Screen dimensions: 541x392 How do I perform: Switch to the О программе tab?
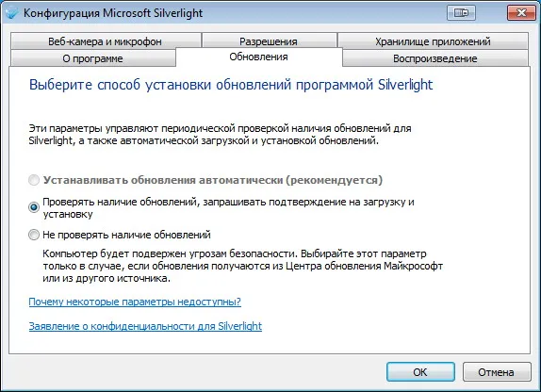coord(93,58)
